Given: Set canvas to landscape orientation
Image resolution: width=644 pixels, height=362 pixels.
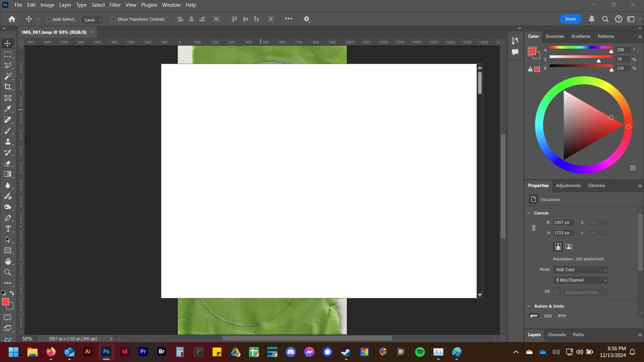Looking at the screenshot, I should tap(569, 247).
